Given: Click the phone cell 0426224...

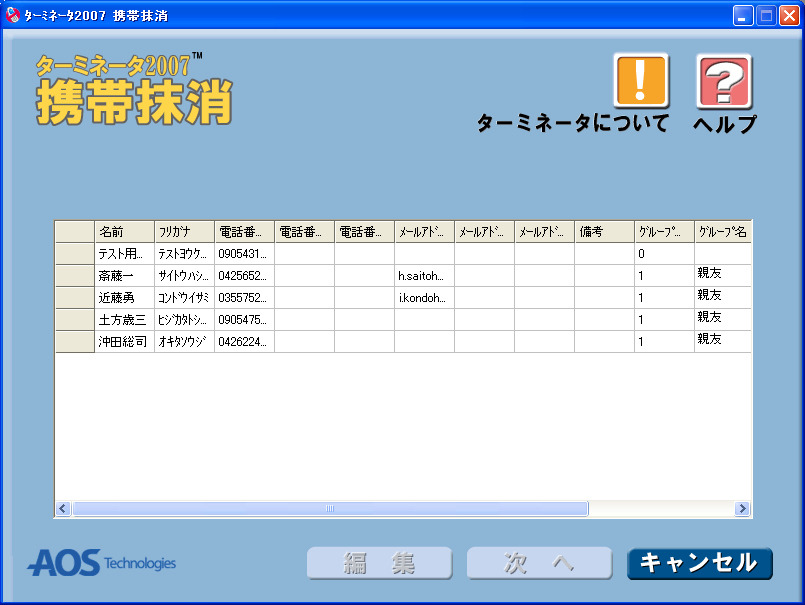Looking at the screenshot, I should (x=244, y=342).
